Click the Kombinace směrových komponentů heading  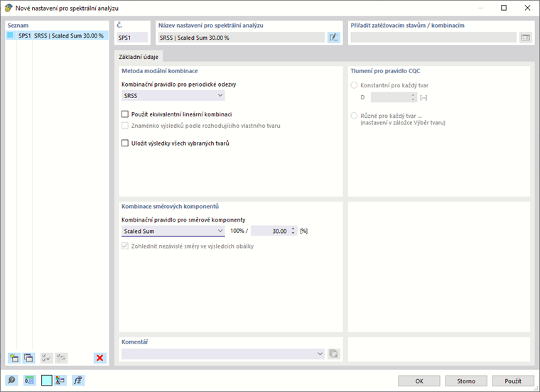click(170, 206)
